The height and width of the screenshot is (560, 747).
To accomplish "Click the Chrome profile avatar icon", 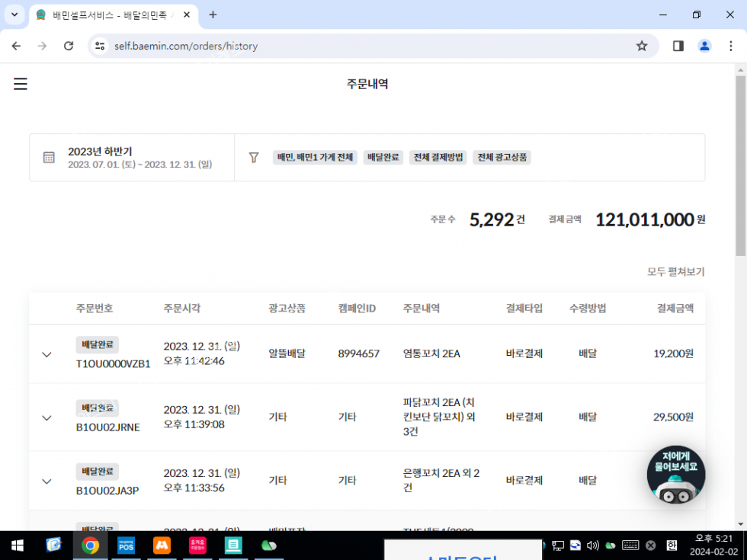I will pyautogui.click(x=704, y=46).
